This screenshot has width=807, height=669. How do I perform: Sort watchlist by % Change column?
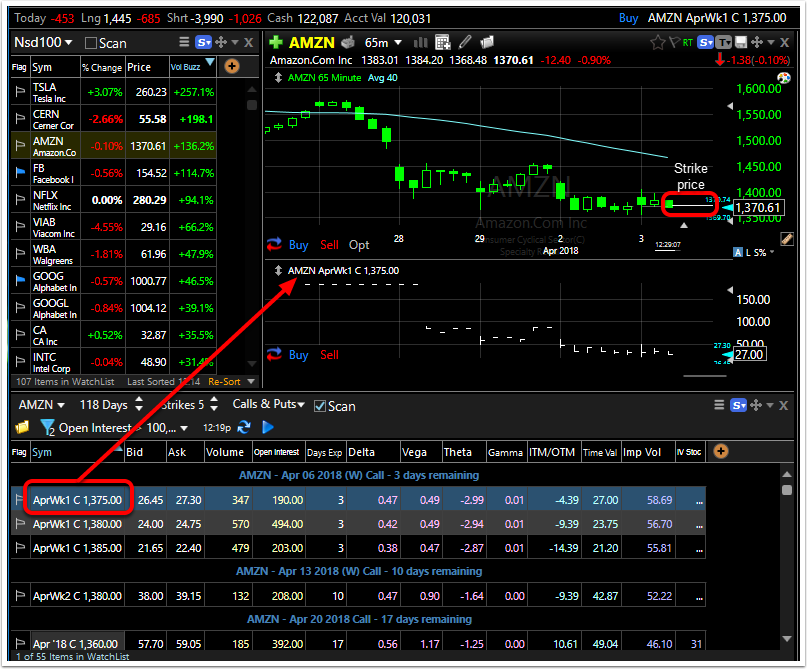102,67
